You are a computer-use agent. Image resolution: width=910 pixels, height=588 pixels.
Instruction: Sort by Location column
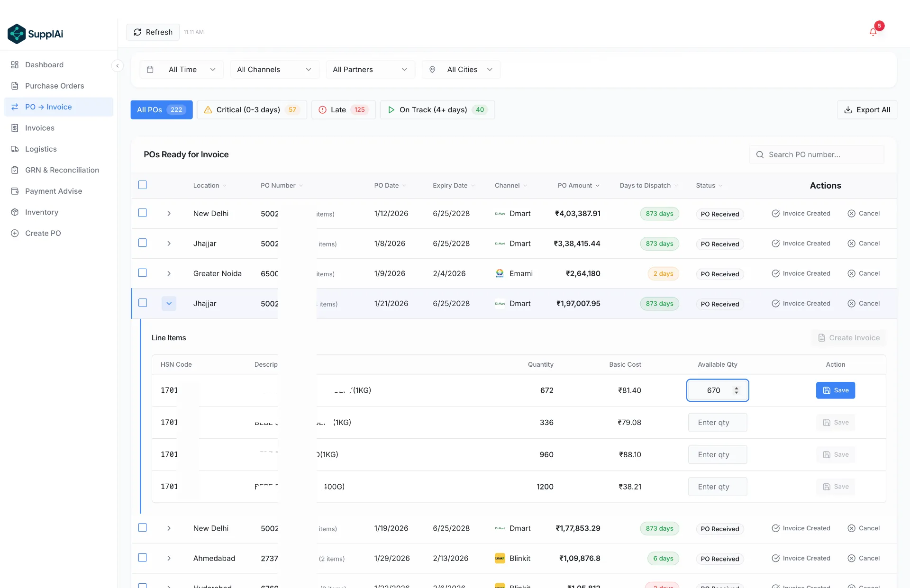pos(210,186)
